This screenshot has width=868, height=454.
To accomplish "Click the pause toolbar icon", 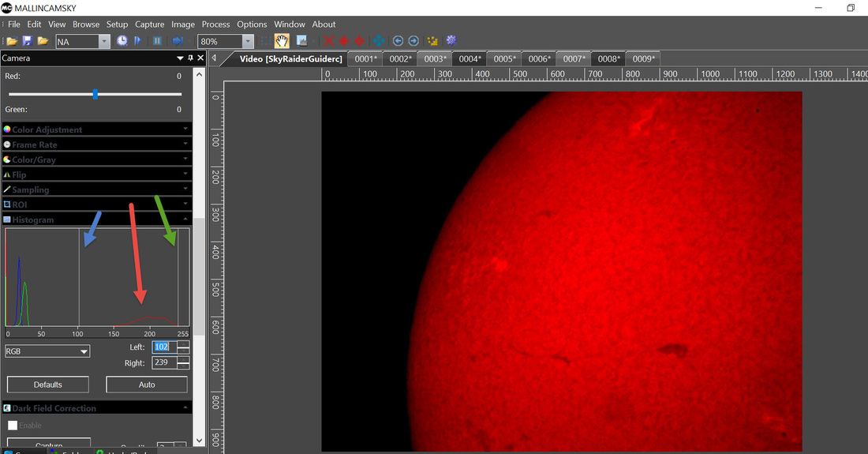I will (157, 41).
